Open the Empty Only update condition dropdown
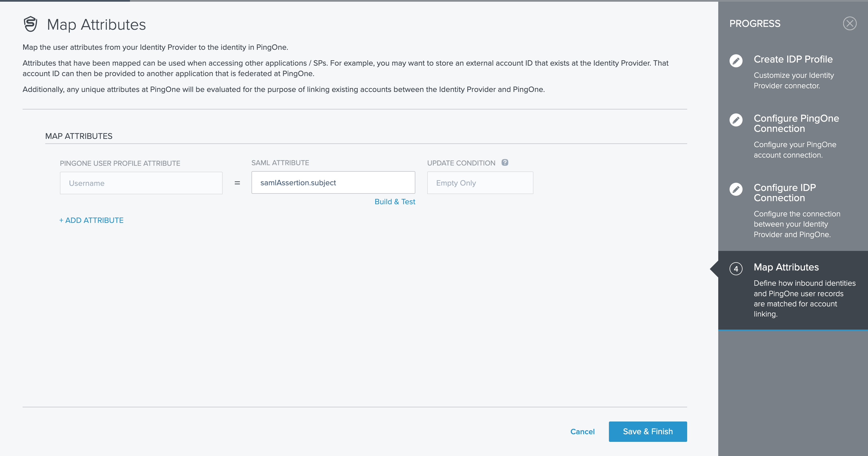868x456 pixels. 480,182
